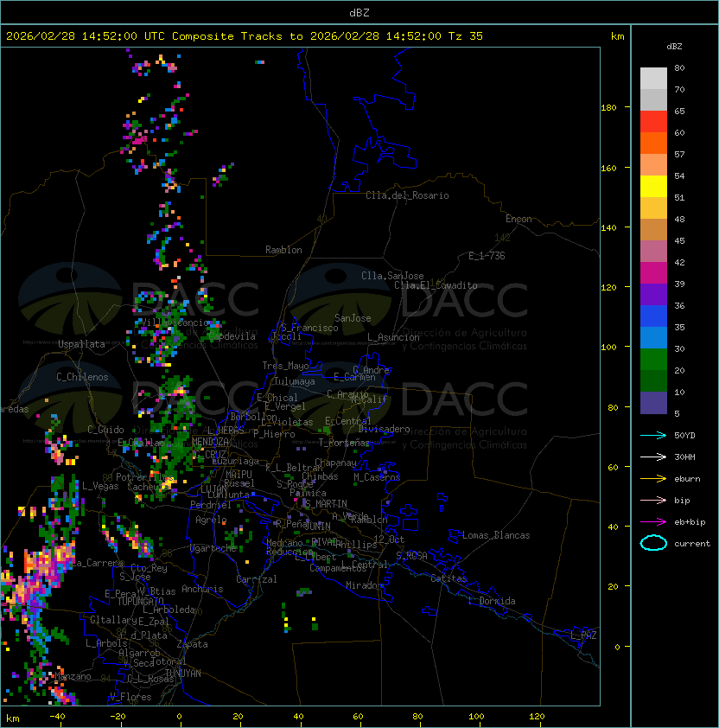Click the 'E_1-736' label on the map
Image resolution: width=719 pixels, height=728 pixels.
(x=487, y=255)
